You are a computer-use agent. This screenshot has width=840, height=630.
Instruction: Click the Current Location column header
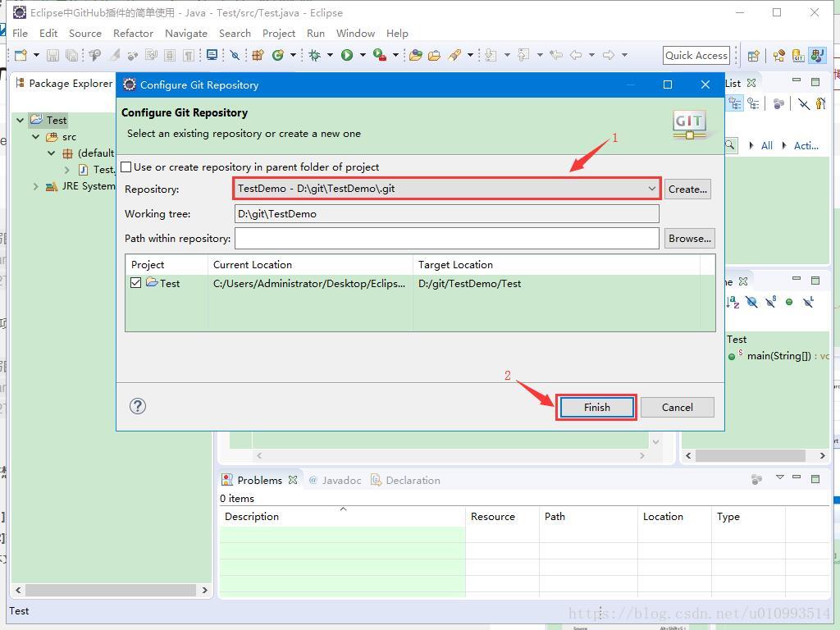tap(310, 265)
